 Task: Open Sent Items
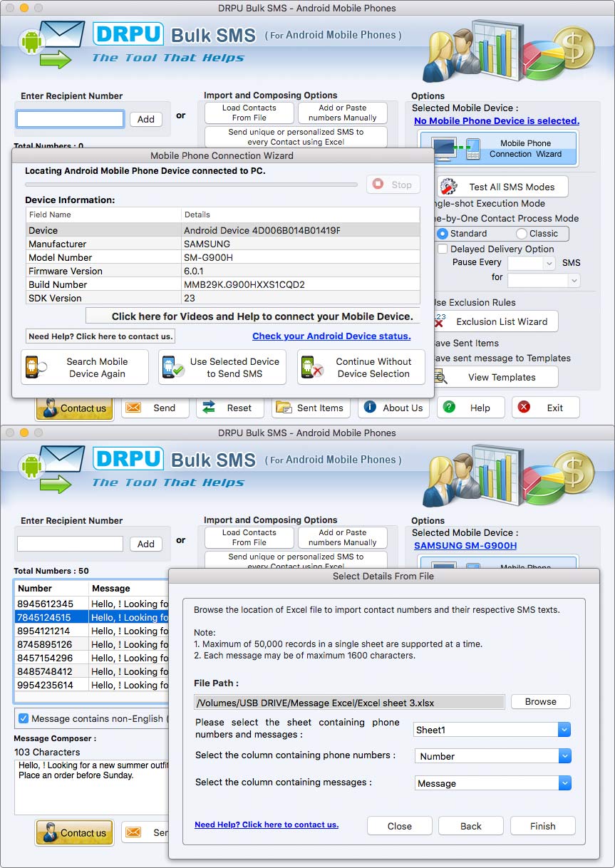coord(311,408)
